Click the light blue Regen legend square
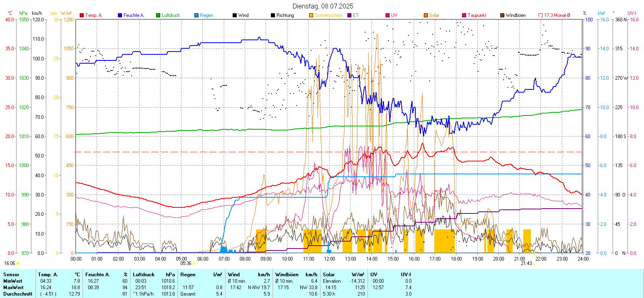The width and height of the screenshot is (644, 298). [196, 15]
